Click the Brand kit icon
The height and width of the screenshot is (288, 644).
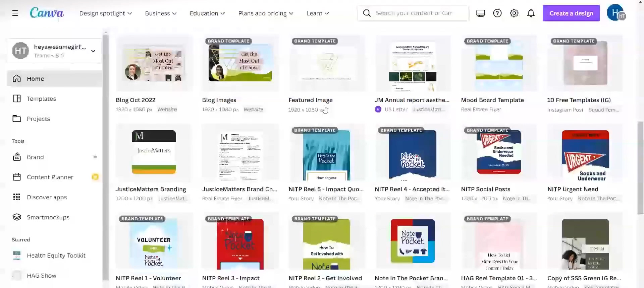17,157
